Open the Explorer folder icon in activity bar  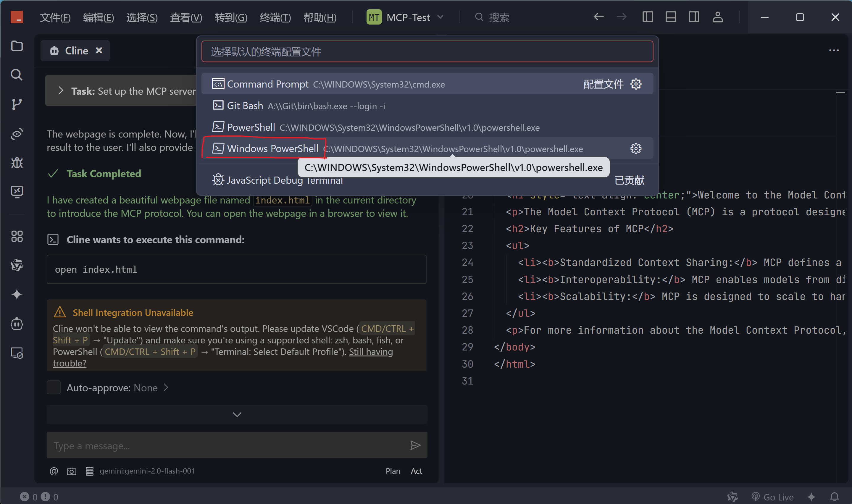(17, 46)
